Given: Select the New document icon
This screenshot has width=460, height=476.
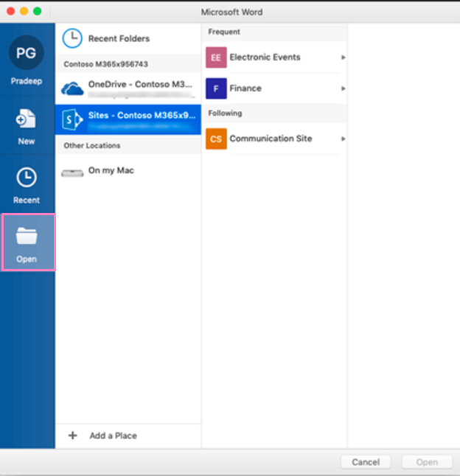Looking at the screenshot, I should 27,119.
